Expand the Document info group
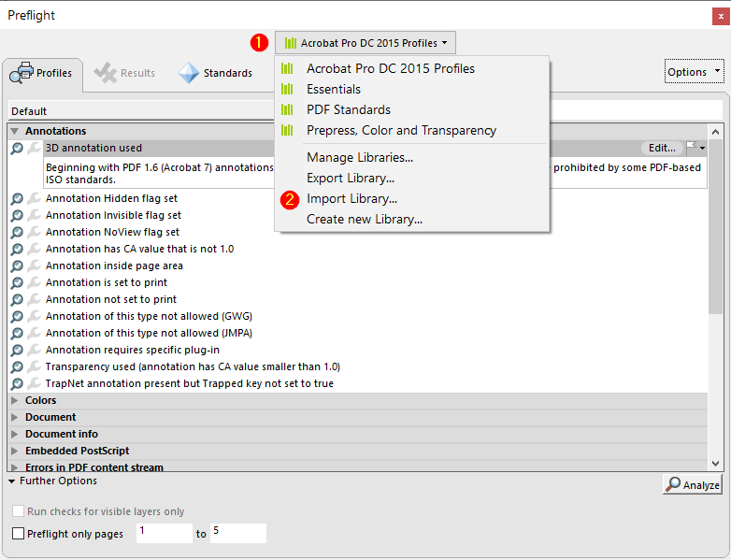Screen dimensions: 731x560 pos(15,435)
